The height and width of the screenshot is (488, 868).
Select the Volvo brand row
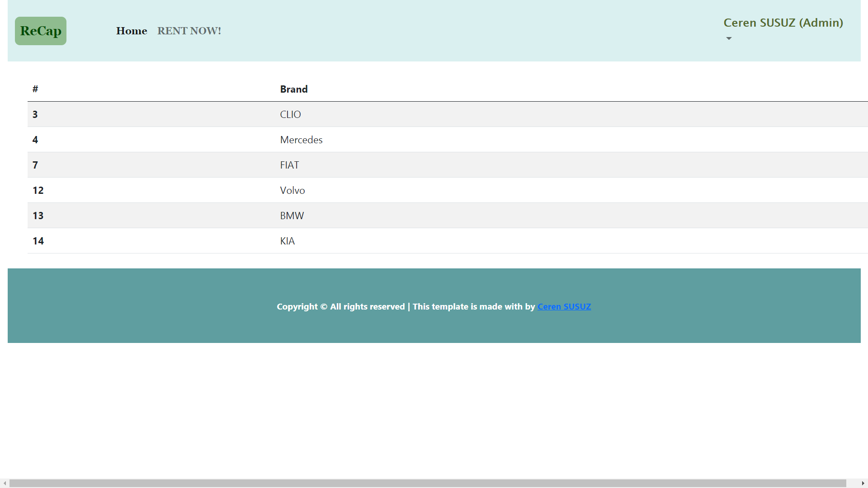point(292,190)
